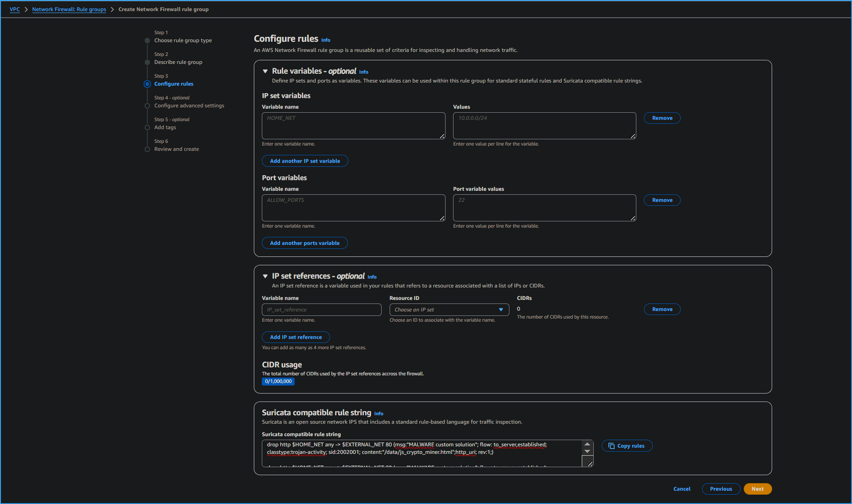Select the Step 6 Review and create indicator
852x504 pixels.
(147, 149)
